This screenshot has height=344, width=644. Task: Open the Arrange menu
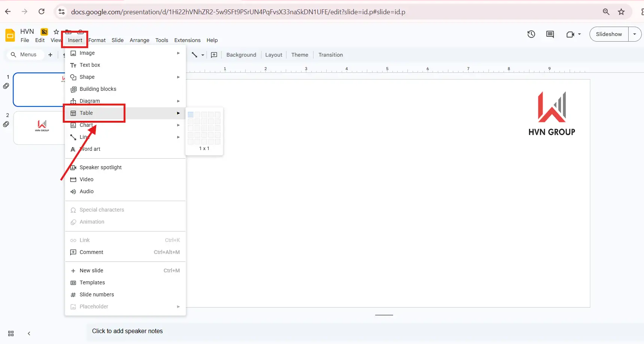[139, 40]
